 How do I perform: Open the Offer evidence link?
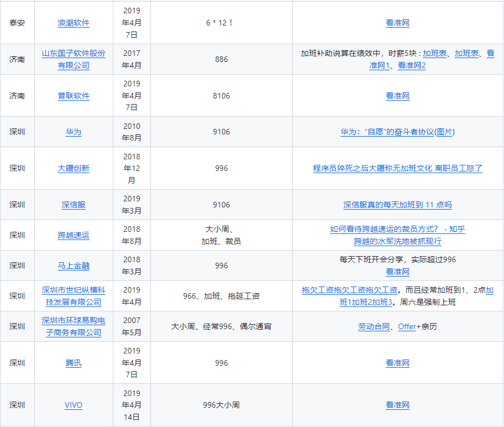tap(407, 326)
